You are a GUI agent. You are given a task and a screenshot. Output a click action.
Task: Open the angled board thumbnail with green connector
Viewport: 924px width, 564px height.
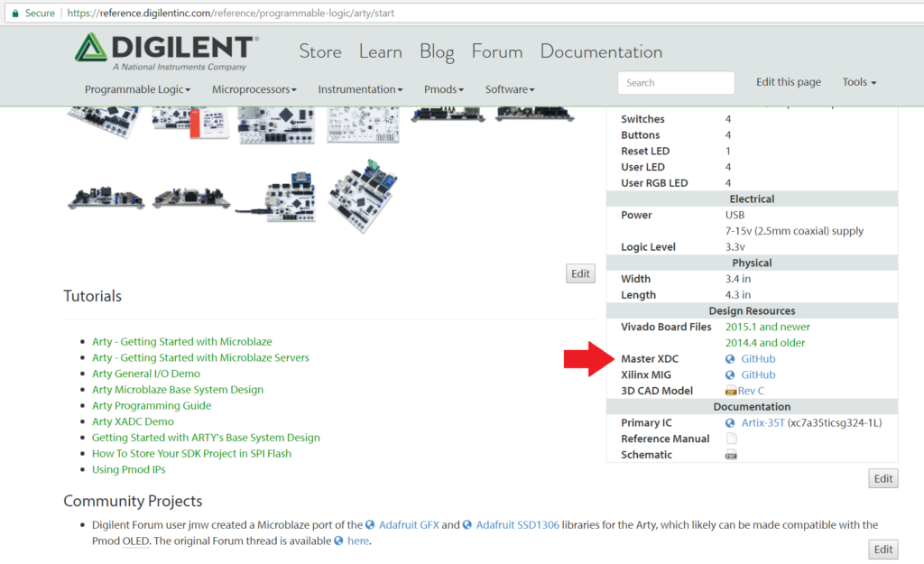[x=364, y=196]
